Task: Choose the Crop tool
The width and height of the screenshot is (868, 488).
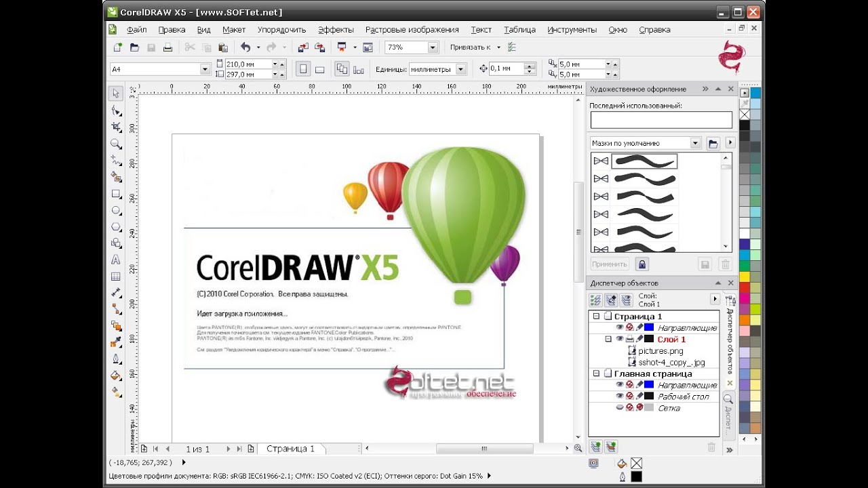Action: pyautogui.click(x=116, y=127)
